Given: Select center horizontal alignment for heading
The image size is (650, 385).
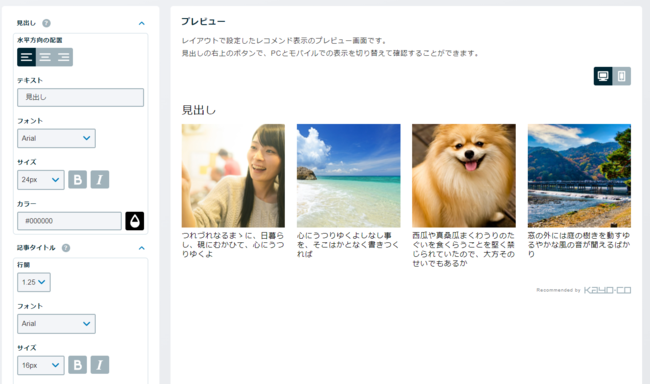Looking at the screenshot, I should [x=45, y=57].
